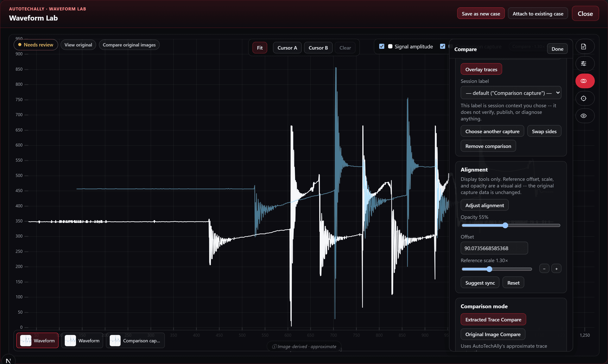Image resolution: width=608 pixels, height=364 pixels.
Task: Open the crosshair target tool icon
Action: tap(585, 98)
